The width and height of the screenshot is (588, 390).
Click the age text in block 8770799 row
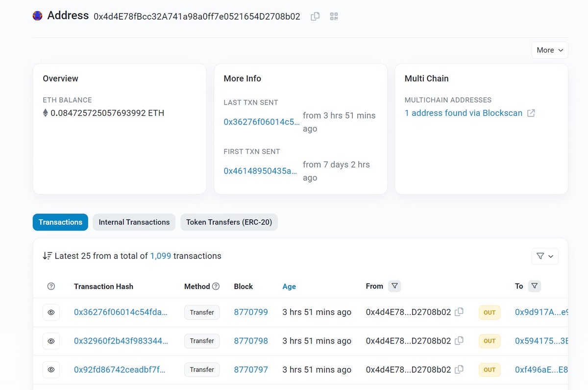pos(317,312)
